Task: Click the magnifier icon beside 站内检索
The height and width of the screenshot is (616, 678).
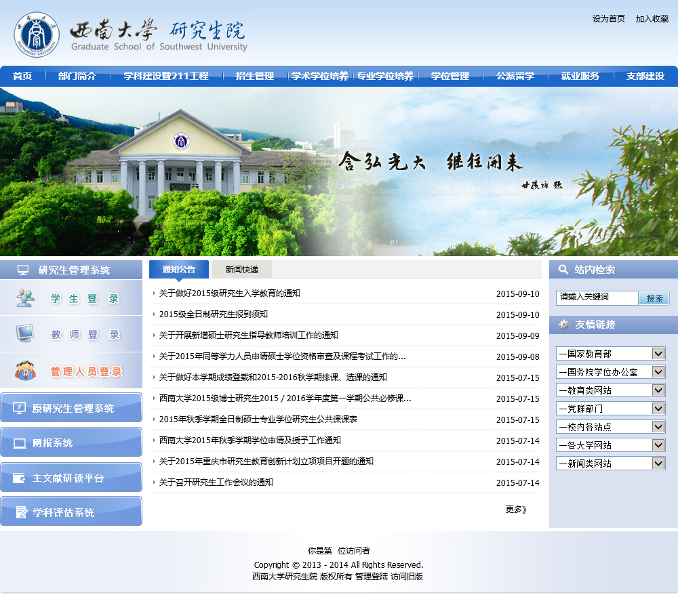Action: [x=563, y=269]
